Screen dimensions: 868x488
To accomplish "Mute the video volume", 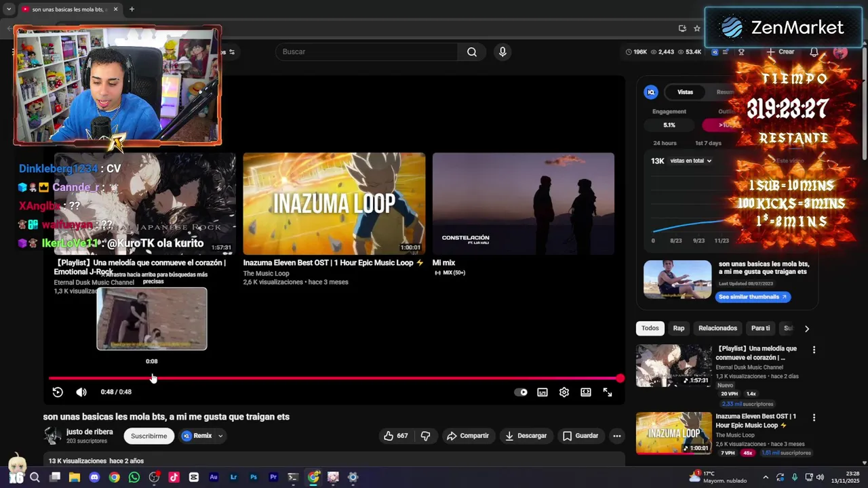I will (81, 392).
